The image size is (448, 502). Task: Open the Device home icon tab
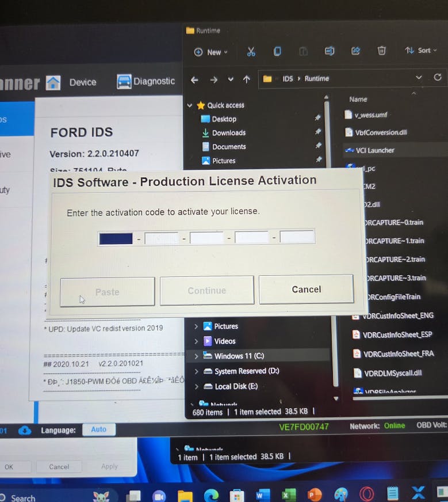click(x=71, y=82)
